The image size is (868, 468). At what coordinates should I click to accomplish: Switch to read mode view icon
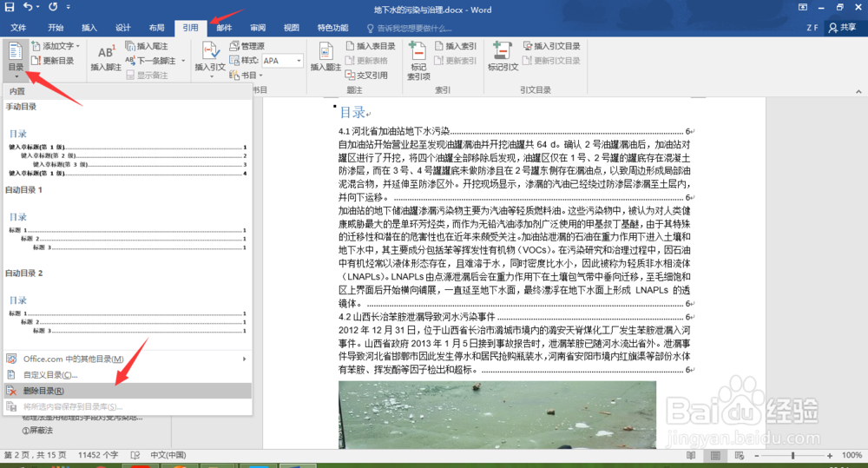[691, 455]
